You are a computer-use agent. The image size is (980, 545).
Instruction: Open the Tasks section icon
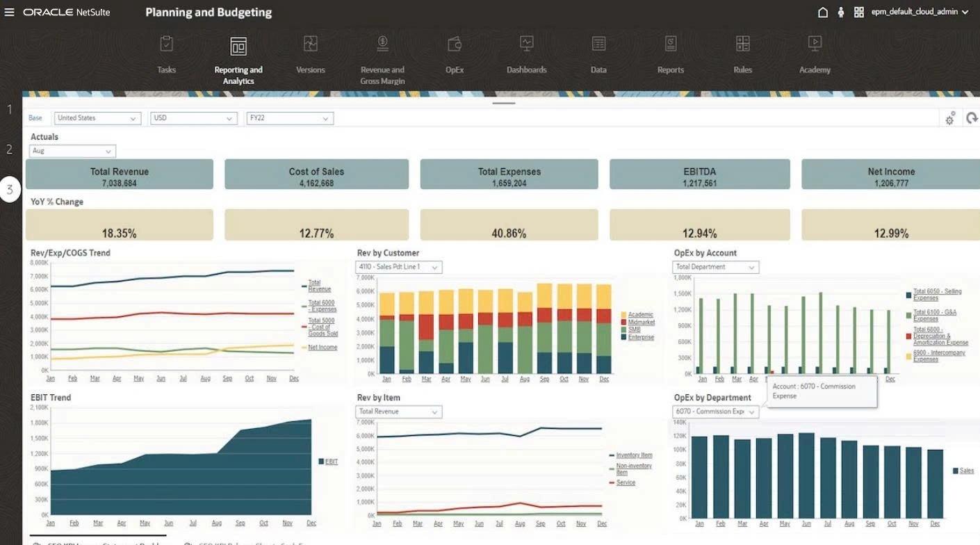(x=167, y=52)
